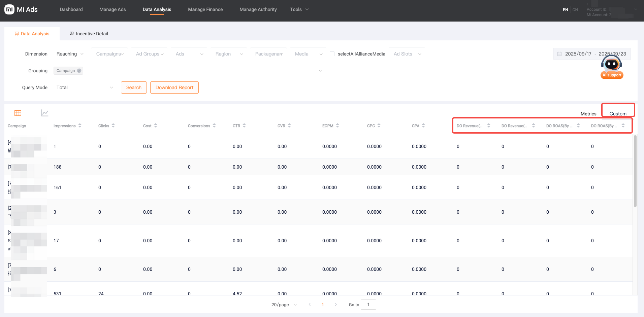Remove the Campaign grouping tag

(79, 71)
